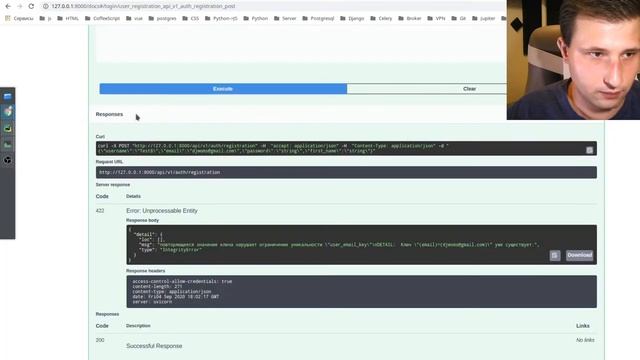This screenshot has width=640, height=360.
Task: Open the Git bookmark folder
Action: pyautogui.click(x=458, y=18)
